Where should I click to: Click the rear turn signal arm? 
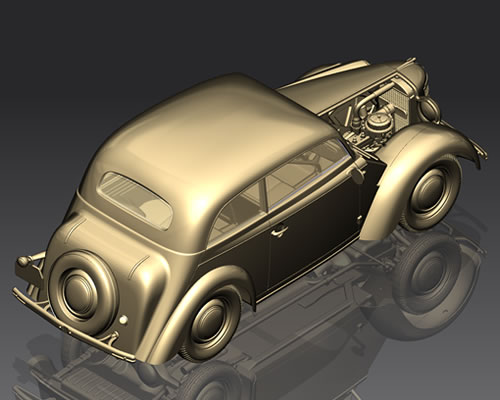click(29, 261)
